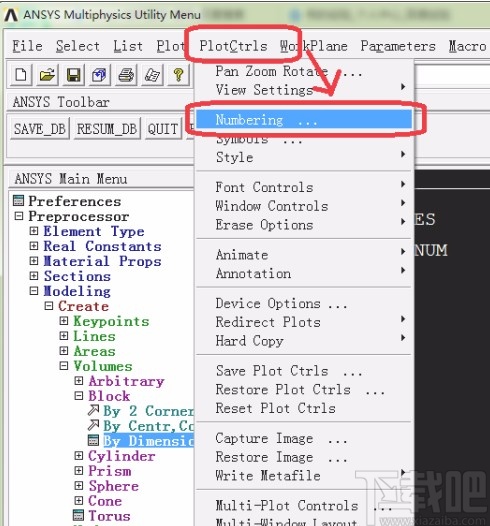This screenshot has height=526, width=490.
Task: Click the Save floppy disk icon
Action: click(73, 74)
